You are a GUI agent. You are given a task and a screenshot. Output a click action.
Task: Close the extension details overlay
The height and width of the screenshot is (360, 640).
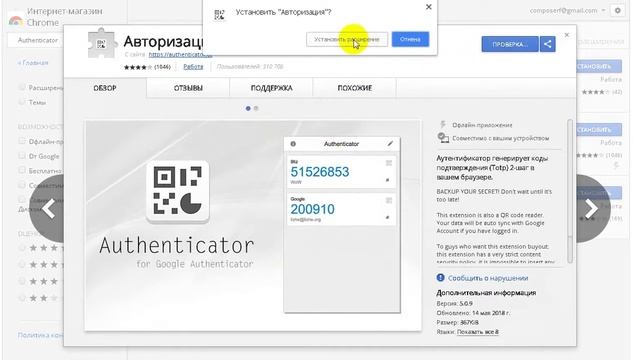tap(567, 35)
